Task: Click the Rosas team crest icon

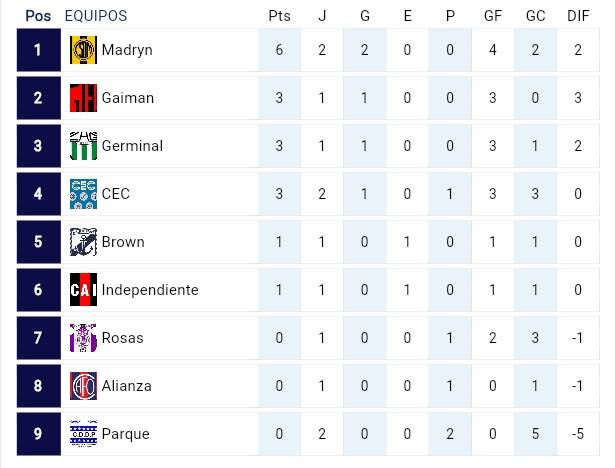Action: [x=83, y=338]
